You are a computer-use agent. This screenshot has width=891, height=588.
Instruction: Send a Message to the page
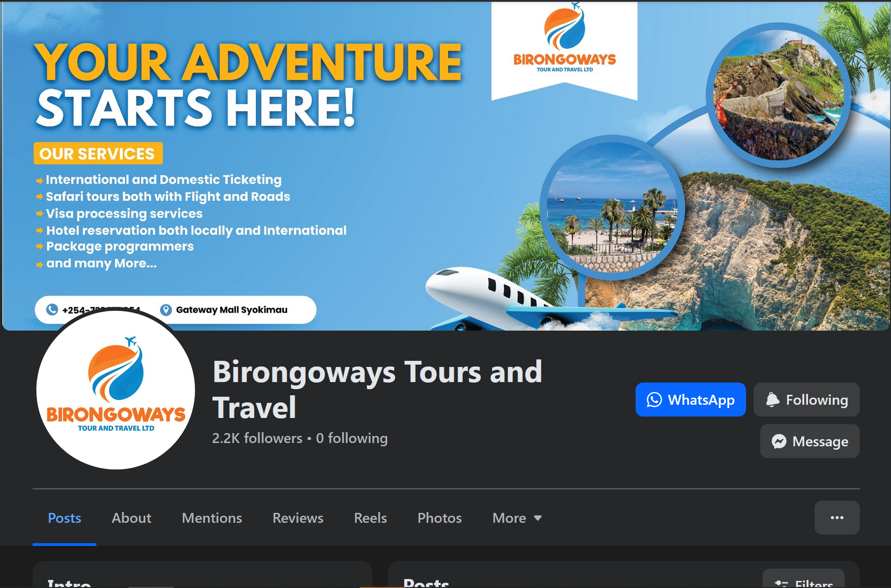pyautogui.click(x=810, y=441)
